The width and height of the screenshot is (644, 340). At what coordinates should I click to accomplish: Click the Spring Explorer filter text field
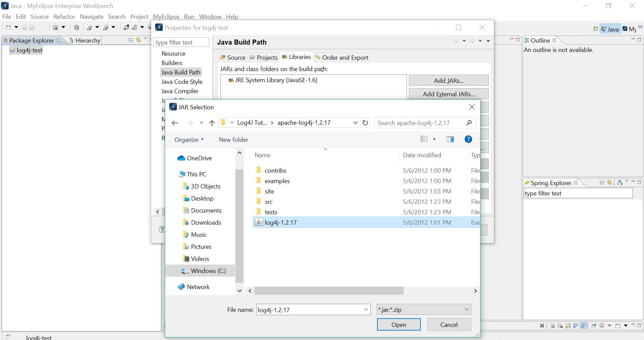pyautogui.click(x=578, y=193)
